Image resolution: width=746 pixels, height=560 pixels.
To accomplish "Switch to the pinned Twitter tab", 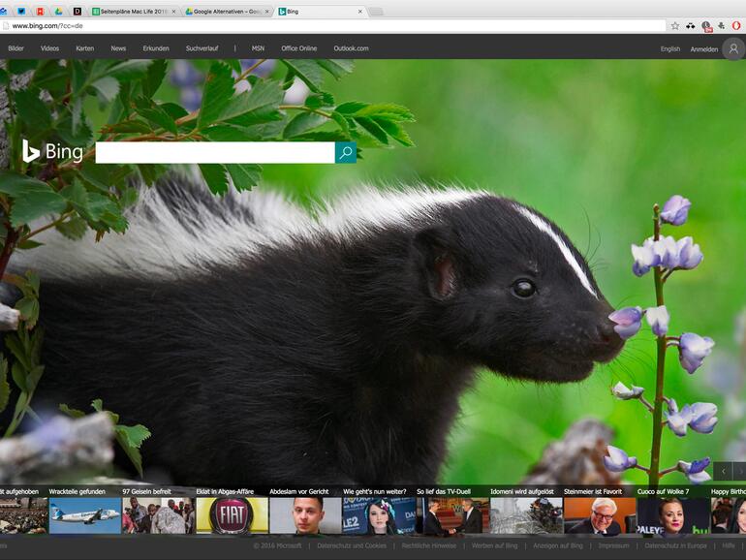I will [21, 11].
